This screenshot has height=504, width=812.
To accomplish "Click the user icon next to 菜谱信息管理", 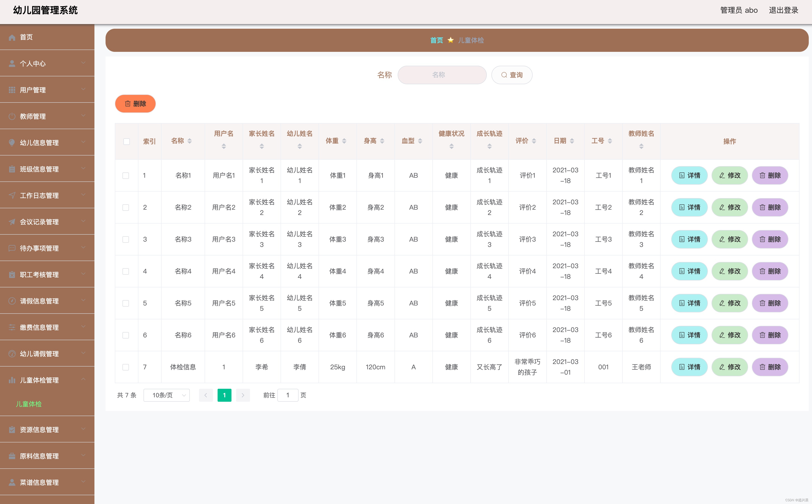I will point(12,482).
